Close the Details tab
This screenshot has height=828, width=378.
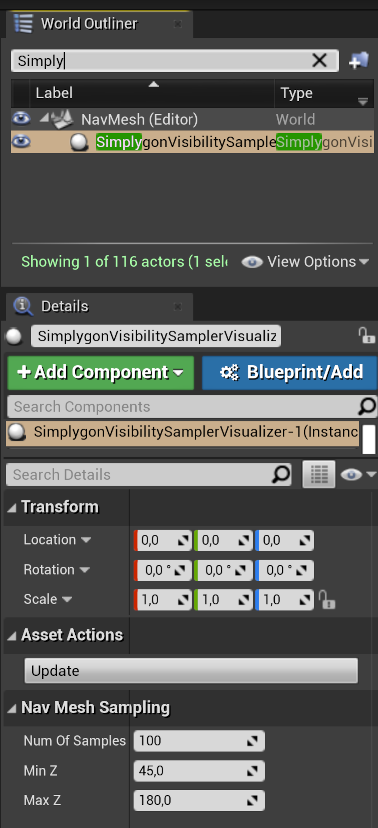click(x=177, y=306)
